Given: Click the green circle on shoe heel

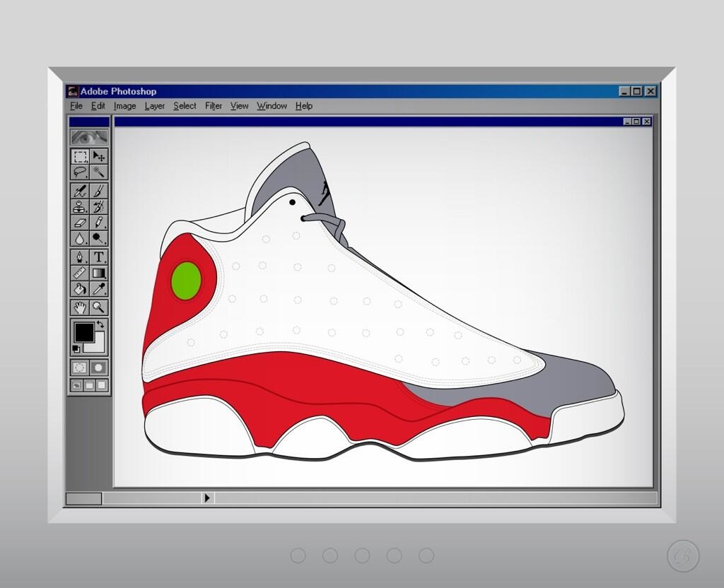Looking at the screenshot, I should pyautogui.click(x=186, y=281).
